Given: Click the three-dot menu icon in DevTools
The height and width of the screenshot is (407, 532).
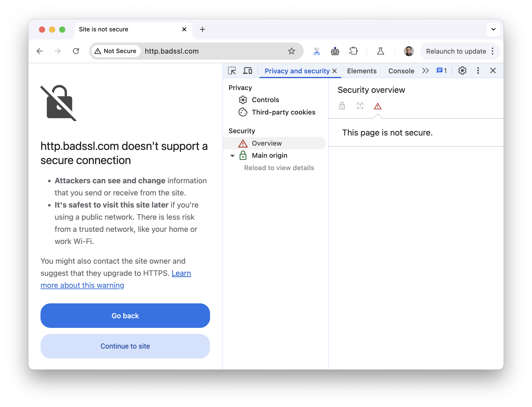Looking at the screenshot, I should 478,71.
